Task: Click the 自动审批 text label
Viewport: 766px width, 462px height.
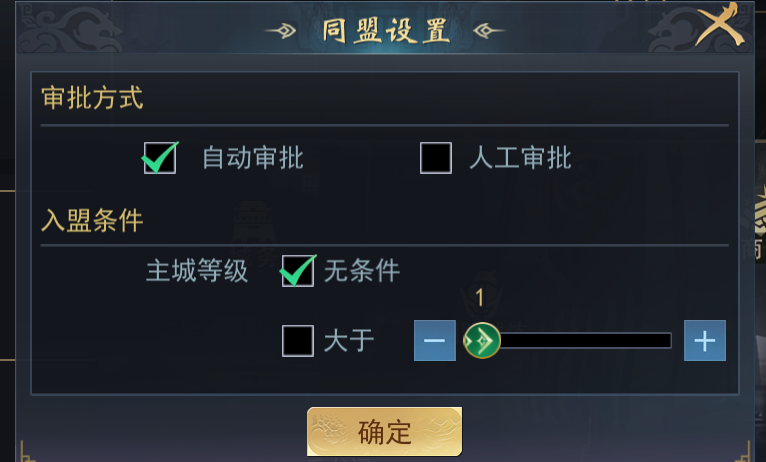Action: pos(253,158)
